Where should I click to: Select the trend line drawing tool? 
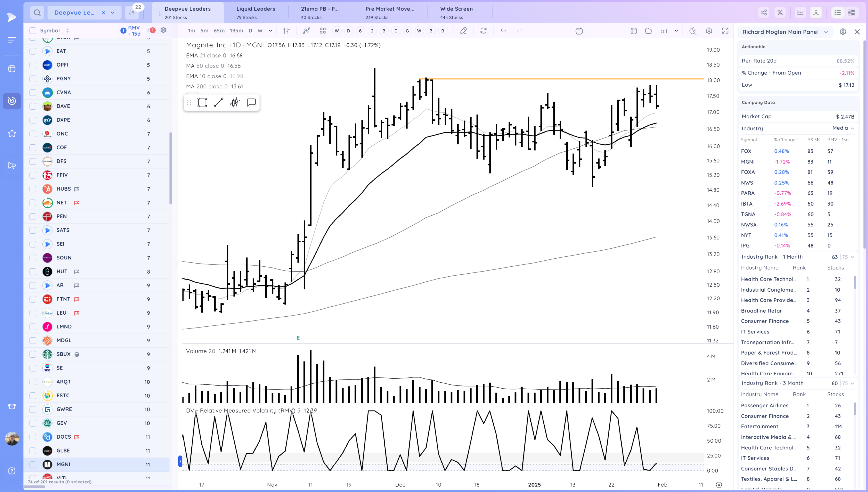219,102
